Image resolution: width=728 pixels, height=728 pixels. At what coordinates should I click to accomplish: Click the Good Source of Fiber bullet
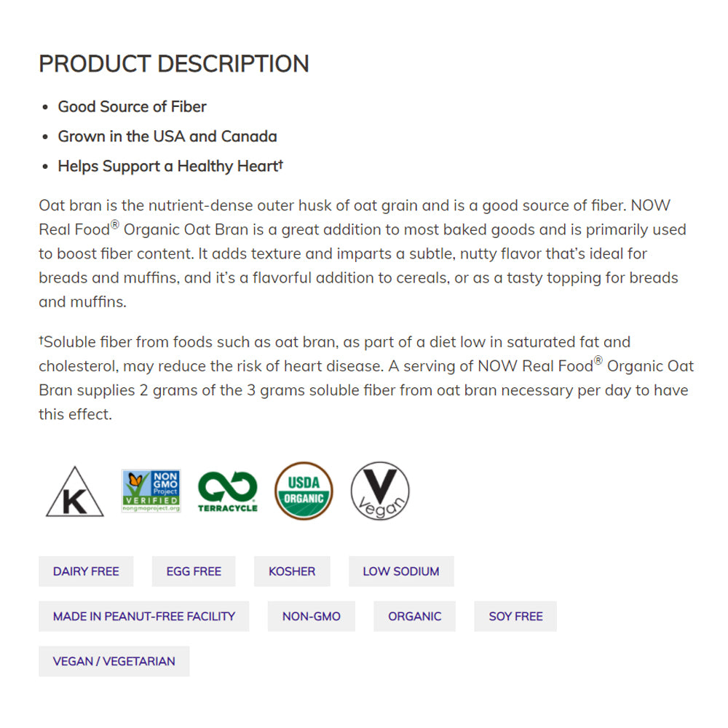(132, 107)
